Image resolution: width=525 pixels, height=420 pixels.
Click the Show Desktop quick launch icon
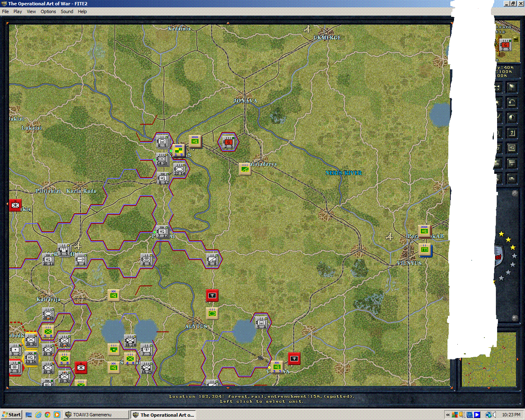29,415
